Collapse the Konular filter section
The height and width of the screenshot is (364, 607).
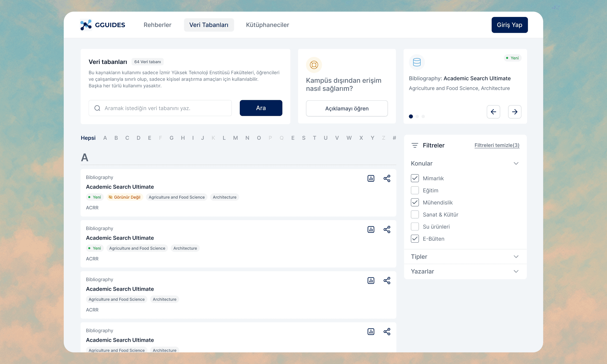[516, 164]
